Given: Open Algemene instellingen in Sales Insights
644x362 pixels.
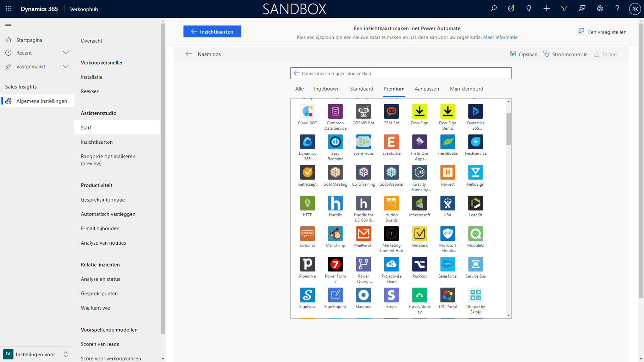Looking at the screenshot, I should click(37, 101).
